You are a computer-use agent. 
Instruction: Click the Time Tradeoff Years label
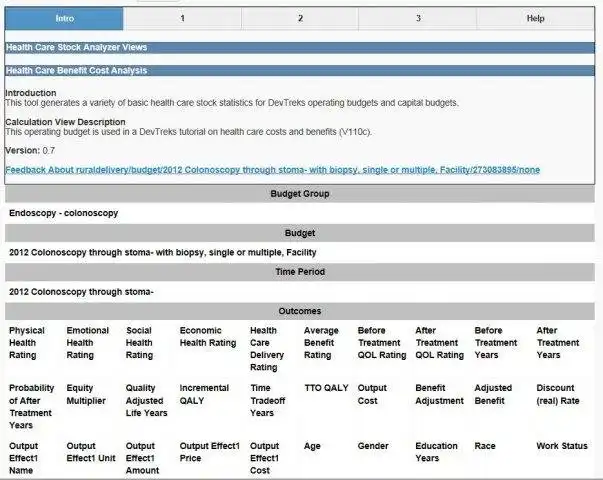coord(268,400)
